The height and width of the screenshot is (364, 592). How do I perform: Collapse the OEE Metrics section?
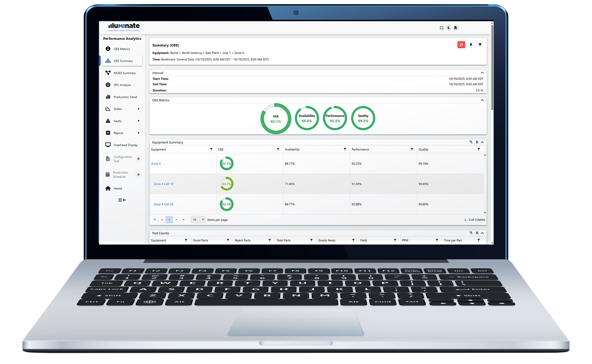coord(482,100)
